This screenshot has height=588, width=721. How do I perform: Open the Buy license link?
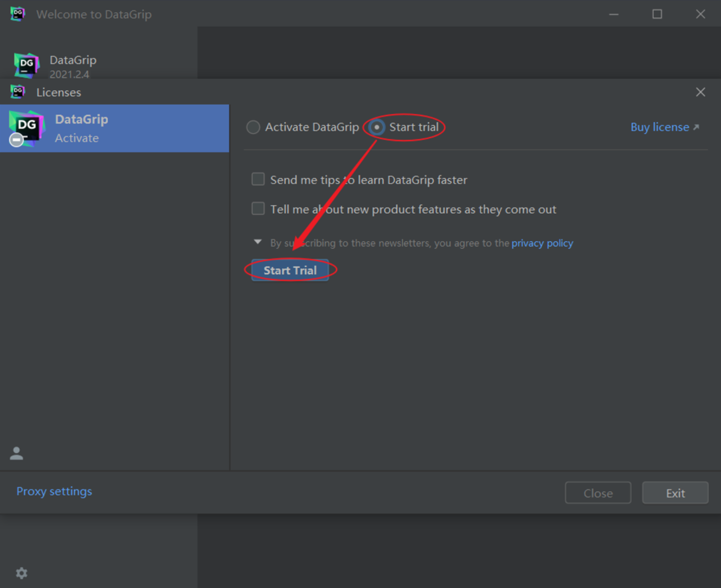coord(665,127)
